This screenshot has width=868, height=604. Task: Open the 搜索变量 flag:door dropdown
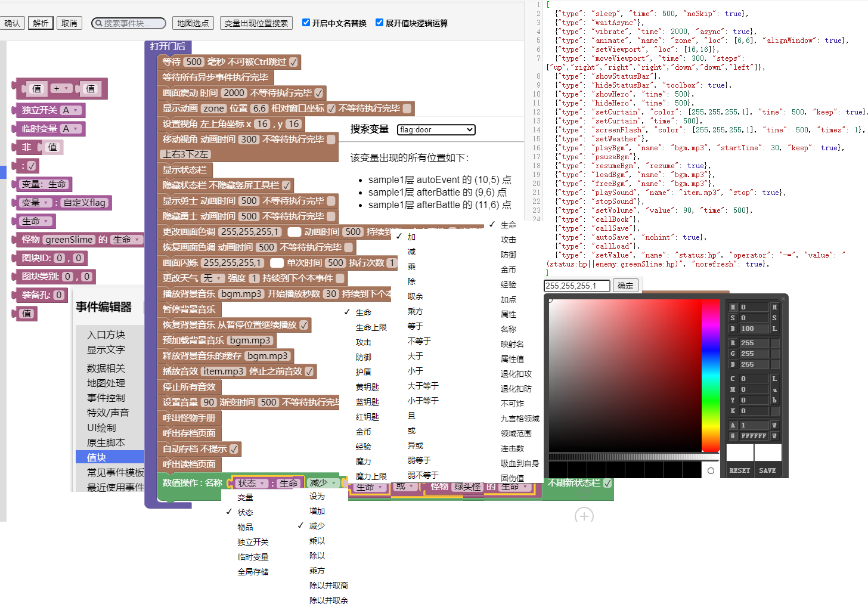tap(436, 130)
